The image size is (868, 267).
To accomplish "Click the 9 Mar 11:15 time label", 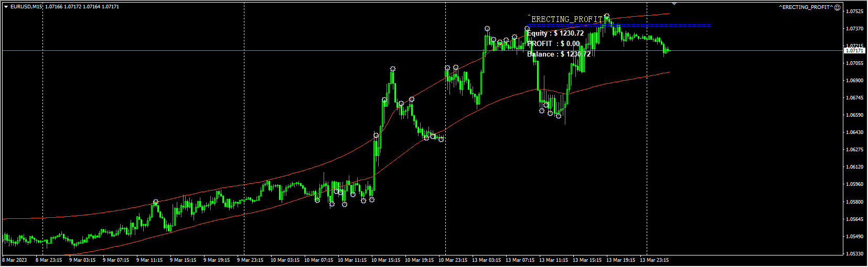I will pyautogui.click(x=149, y=260).
